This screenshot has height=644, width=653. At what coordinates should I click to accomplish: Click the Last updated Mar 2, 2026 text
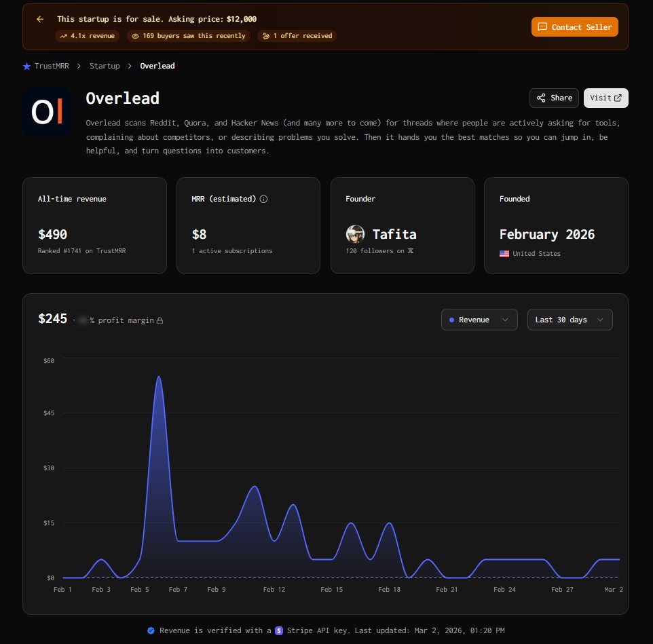click(x=430, y=630)
